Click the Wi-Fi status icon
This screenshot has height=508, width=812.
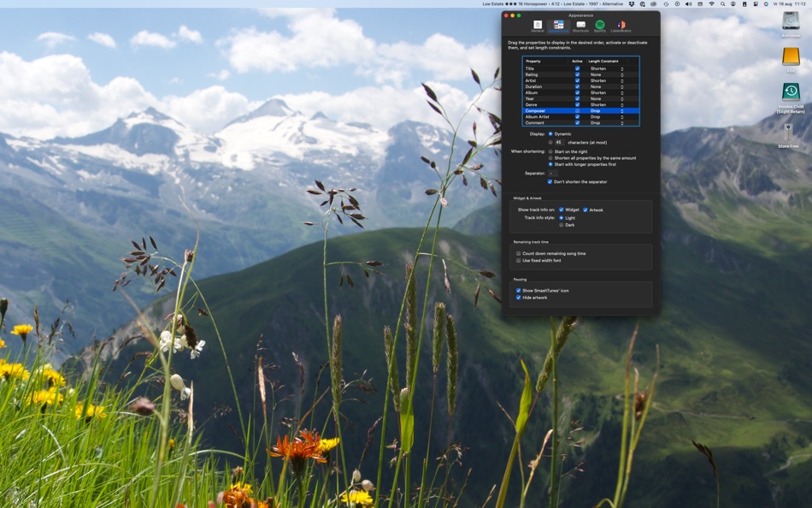pyautogui.click(x=712, y=3)
